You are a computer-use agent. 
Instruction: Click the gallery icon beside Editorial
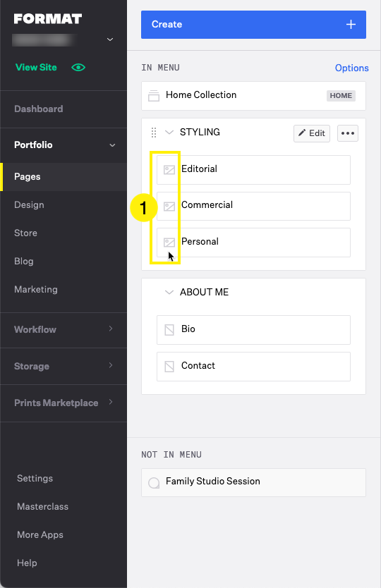coord(169,170)
